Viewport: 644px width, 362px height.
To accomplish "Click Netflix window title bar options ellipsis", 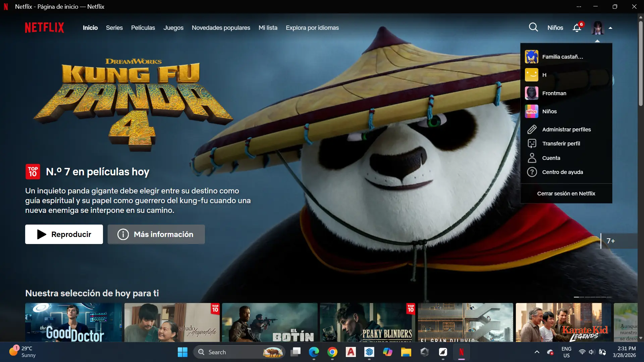I will [x=579, y=7].
